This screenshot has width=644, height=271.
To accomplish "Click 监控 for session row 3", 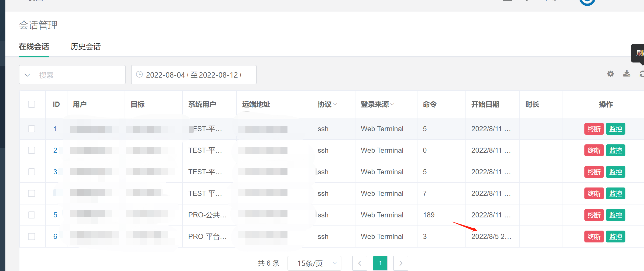I will tap(615, 172).
